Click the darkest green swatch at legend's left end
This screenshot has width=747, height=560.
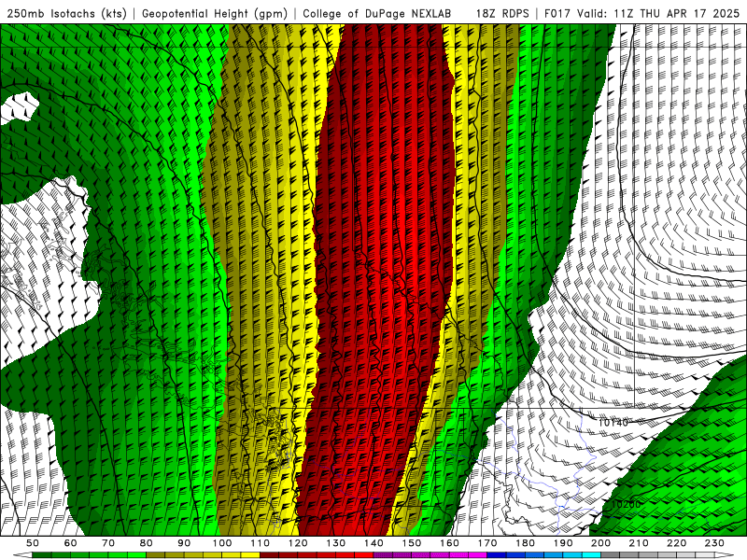pyautogui.click(x=42, y=555)
